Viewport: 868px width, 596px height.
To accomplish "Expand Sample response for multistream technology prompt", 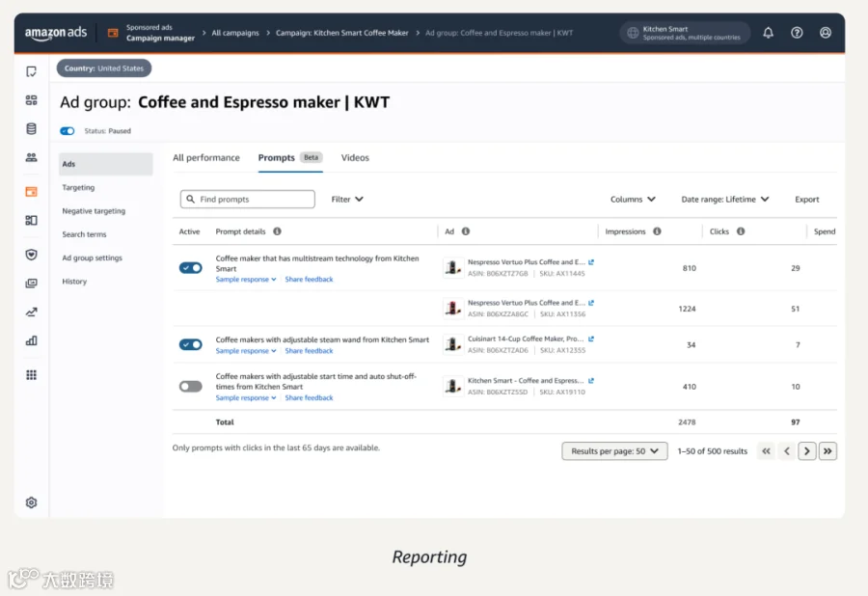I will pos(246,280).
